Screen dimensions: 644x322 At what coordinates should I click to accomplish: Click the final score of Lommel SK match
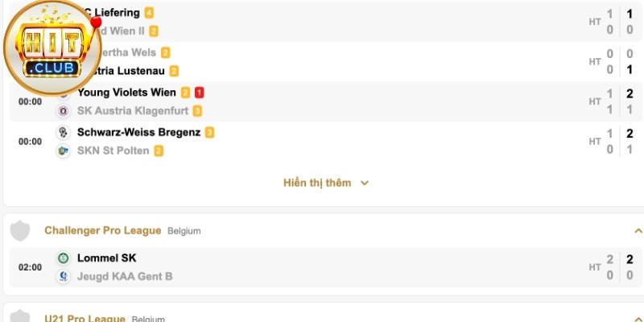click(630, 259)
